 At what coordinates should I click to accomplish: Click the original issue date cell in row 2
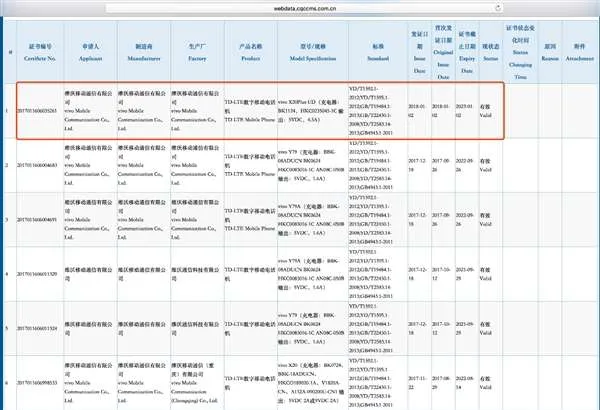[x=442, y=165]
